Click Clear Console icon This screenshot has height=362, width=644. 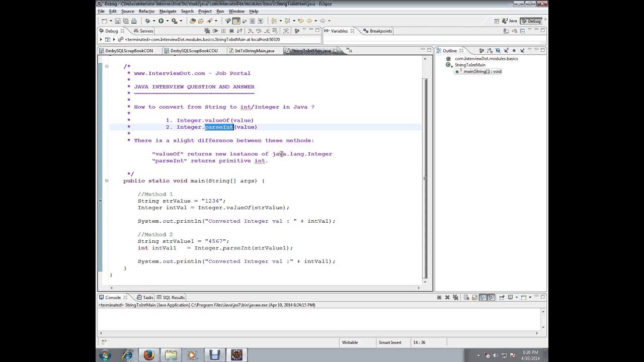(x=466, y=297)
